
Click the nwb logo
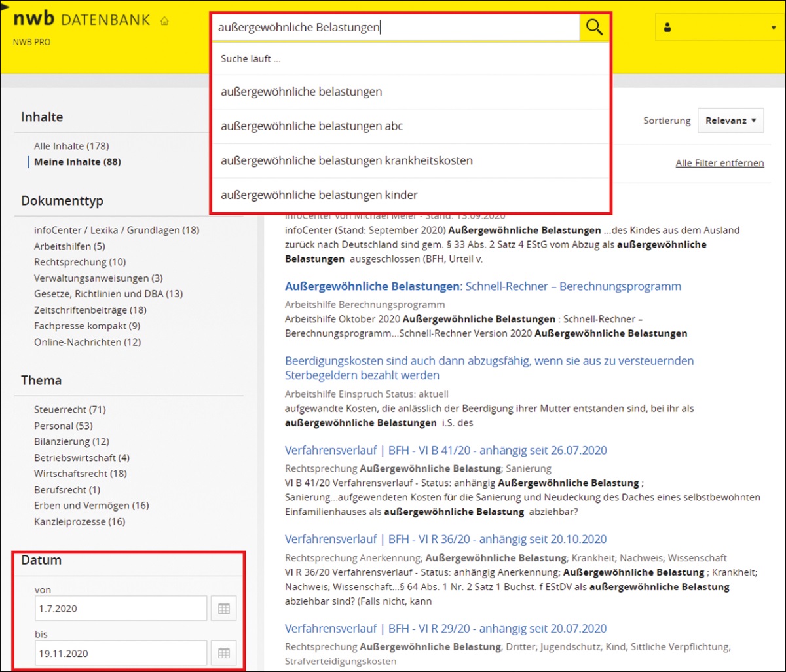33,20
